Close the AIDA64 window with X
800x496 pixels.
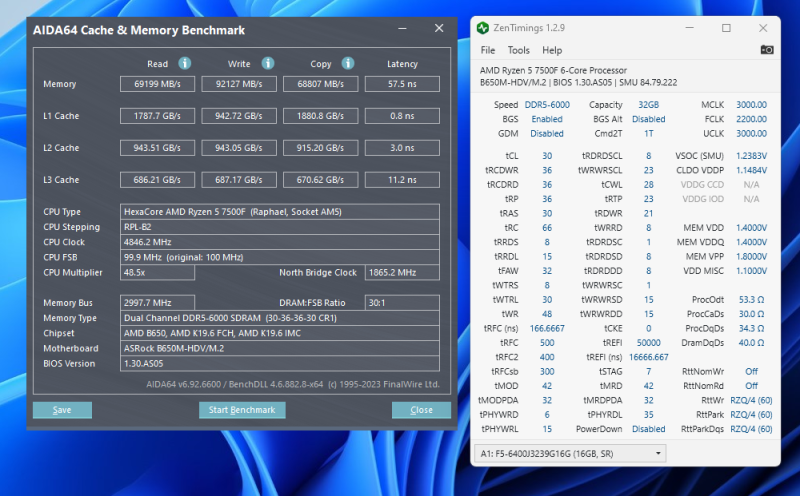pyautogui.click(x=439, y=29)
